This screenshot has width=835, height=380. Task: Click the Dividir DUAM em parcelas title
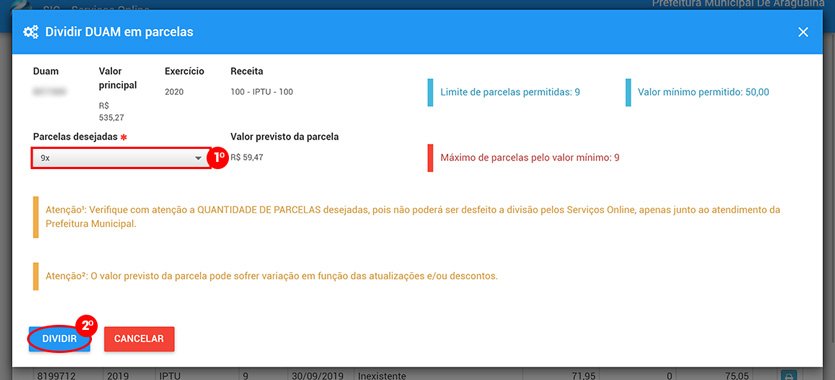[119, 32]
